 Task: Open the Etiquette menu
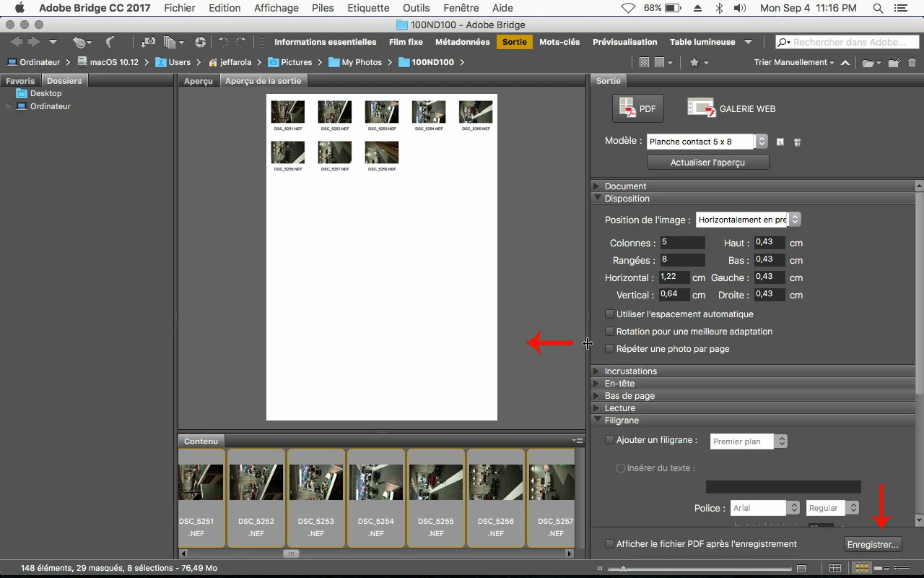point(368,8)
